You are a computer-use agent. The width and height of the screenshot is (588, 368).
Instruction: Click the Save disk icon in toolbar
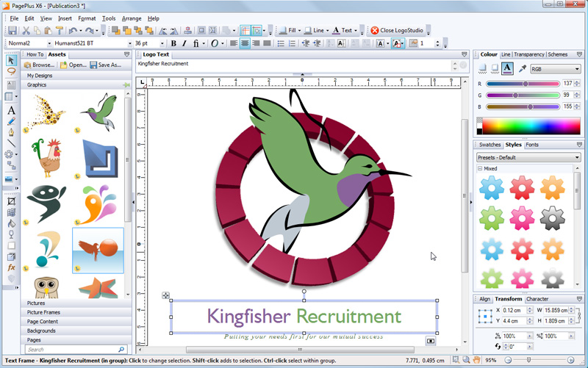point(12,30)
